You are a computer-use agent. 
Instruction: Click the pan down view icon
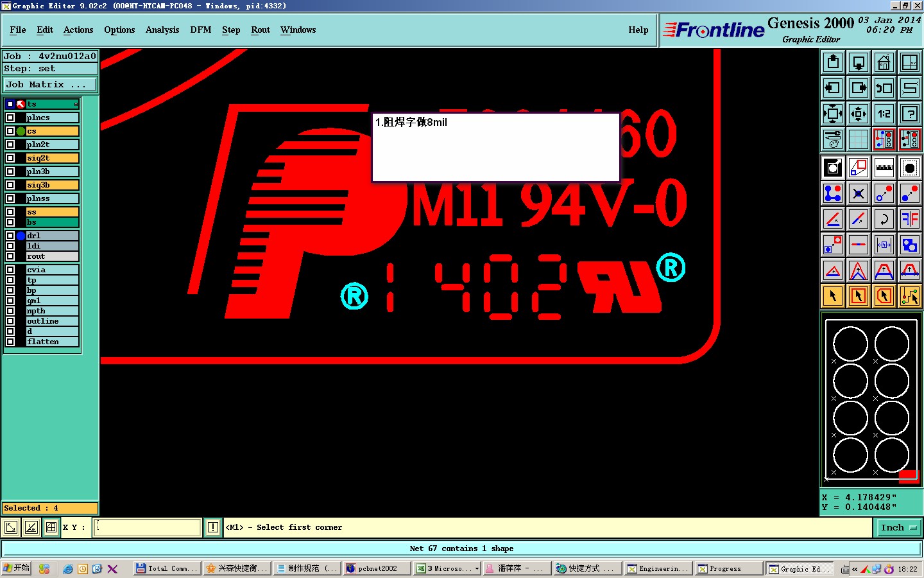coord(859,62)
